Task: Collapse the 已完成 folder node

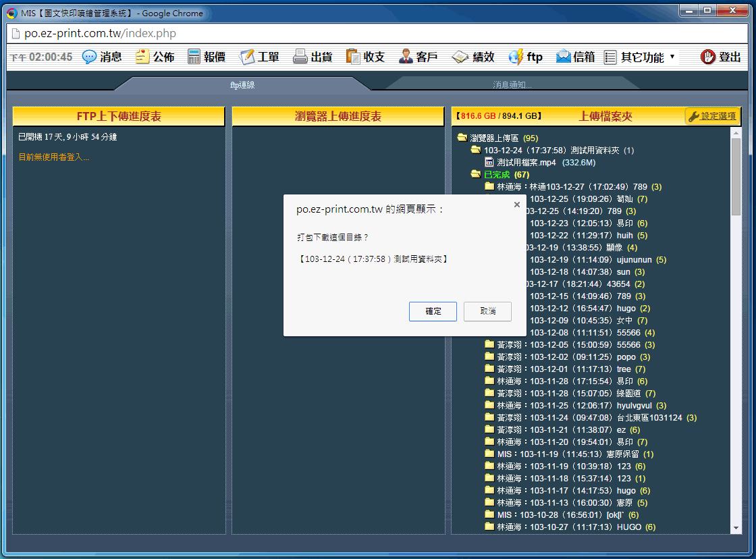Action: tap(476, 174)
